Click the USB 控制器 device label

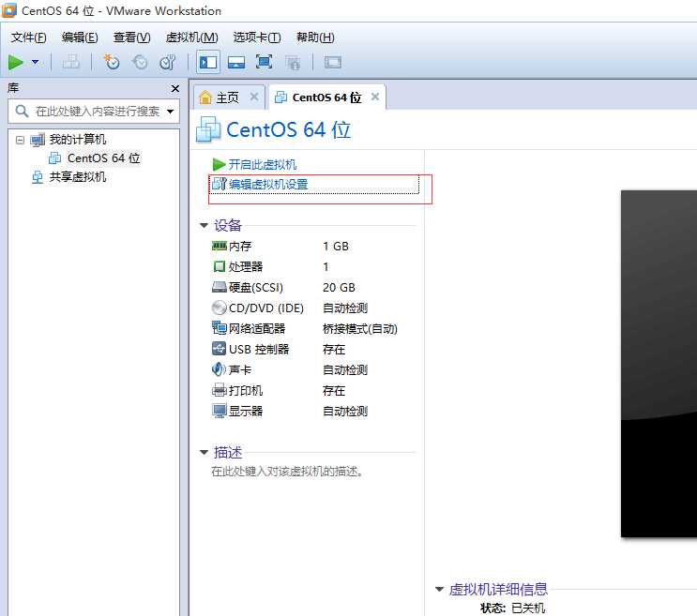[259, 349]
